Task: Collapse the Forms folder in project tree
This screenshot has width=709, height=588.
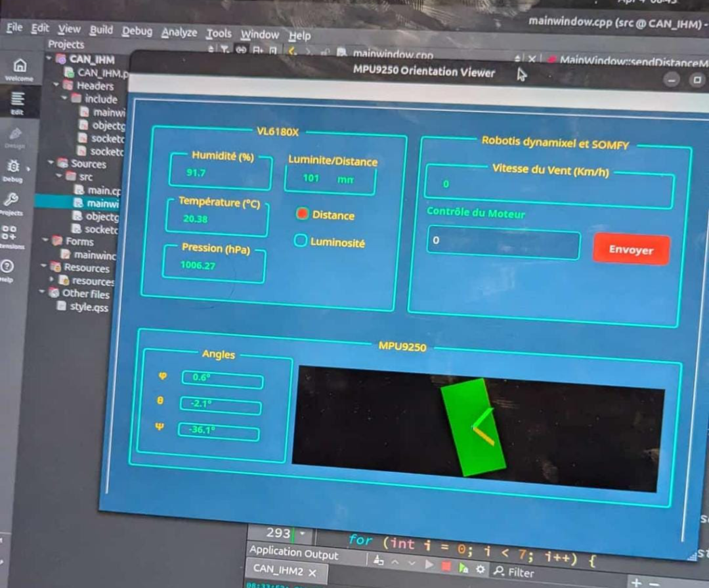Action: (45, 240)
